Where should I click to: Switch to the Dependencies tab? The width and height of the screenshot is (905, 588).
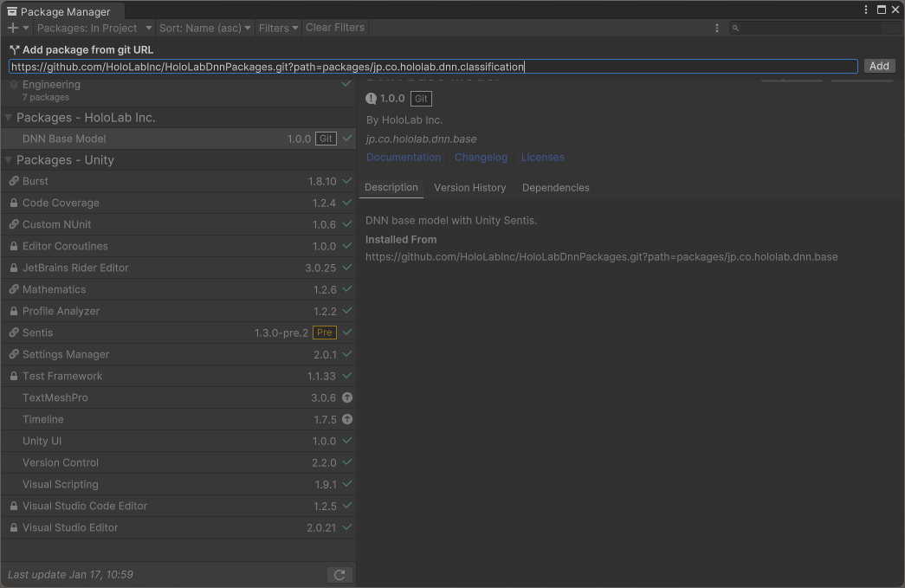[556, 188]
